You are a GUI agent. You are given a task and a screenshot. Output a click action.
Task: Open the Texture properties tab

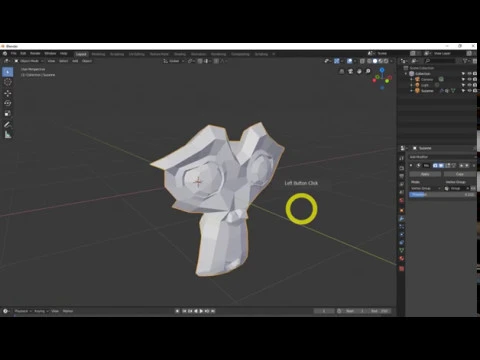coord(402,269)
